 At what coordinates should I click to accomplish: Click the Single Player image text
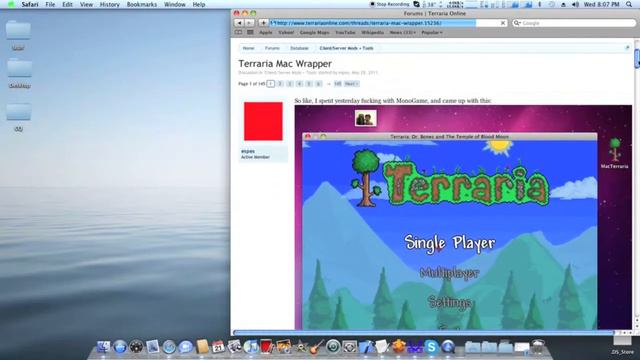click(450, 243)
